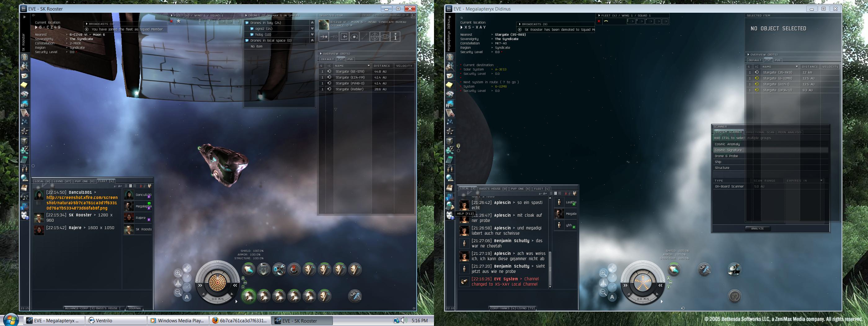Click Lock Target crosshair in SK Rooster selected item
The image size is (868, 326).
click(x=375, y=37)
